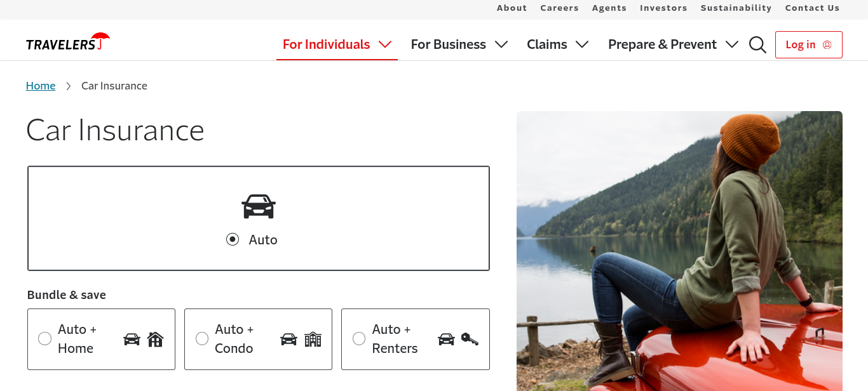Select the Auto + Home radio button
Image resolution: width=868 pixels, height=391 pixels.
(44, 339)
